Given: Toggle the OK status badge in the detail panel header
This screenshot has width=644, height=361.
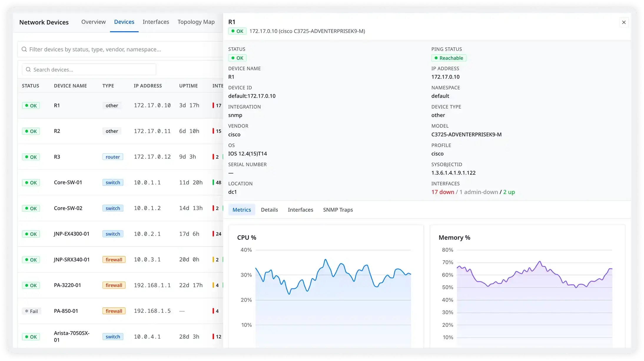Looking at the screenshot, I should click(237, 31).
